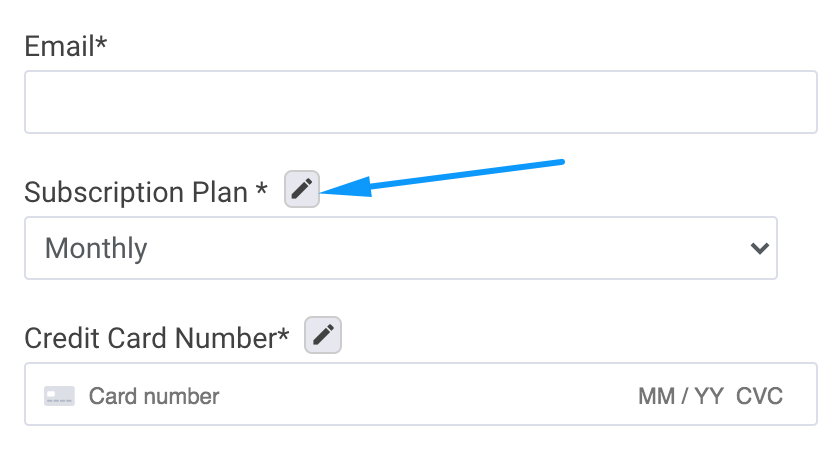Edit the Subscription Plan field options

pyautogui.click(x=302, y=189)
